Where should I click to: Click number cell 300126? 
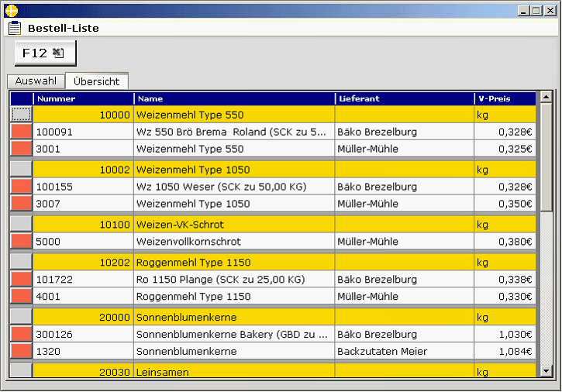(84, 334)
